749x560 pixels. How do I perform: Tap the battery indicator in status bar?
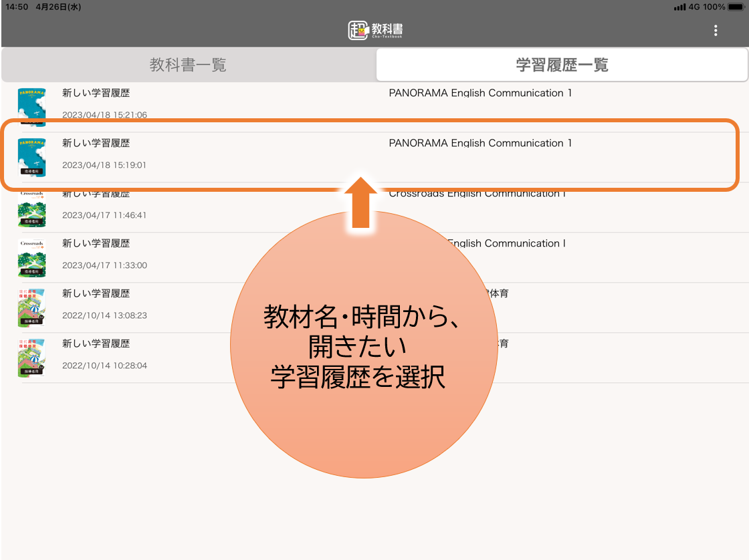(736, 7)
